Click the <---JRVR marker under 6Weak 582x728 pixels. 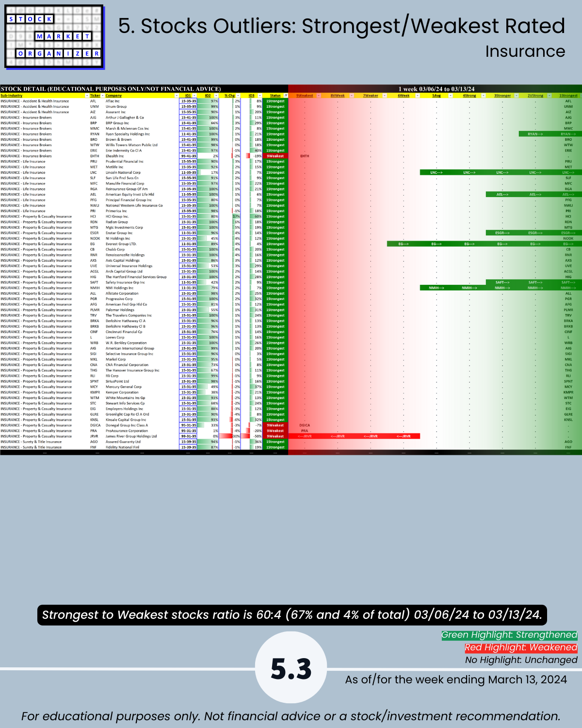404,436
